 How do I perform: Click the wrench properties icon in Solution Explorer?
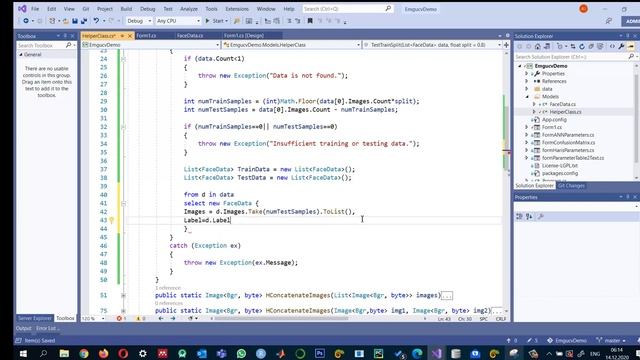(x=621, y=47)
